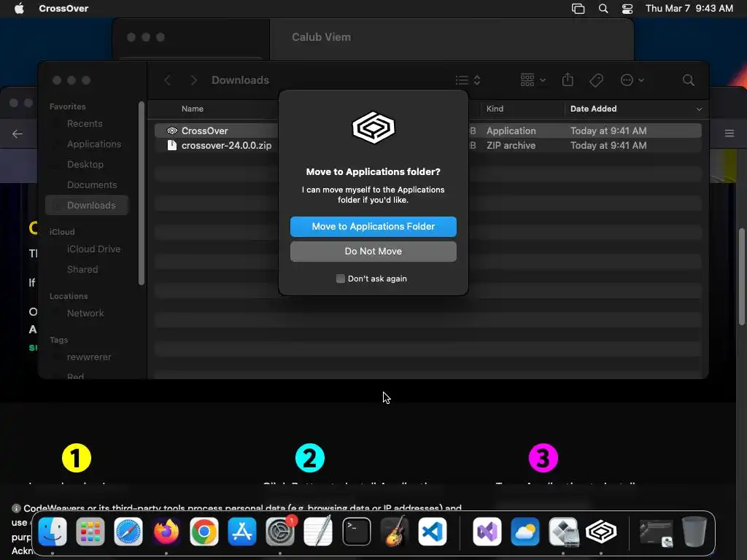The height and width of the screenshot is (560, 747).
Task: Open Desktop in Finder sidebar
Action: point(85,165)
